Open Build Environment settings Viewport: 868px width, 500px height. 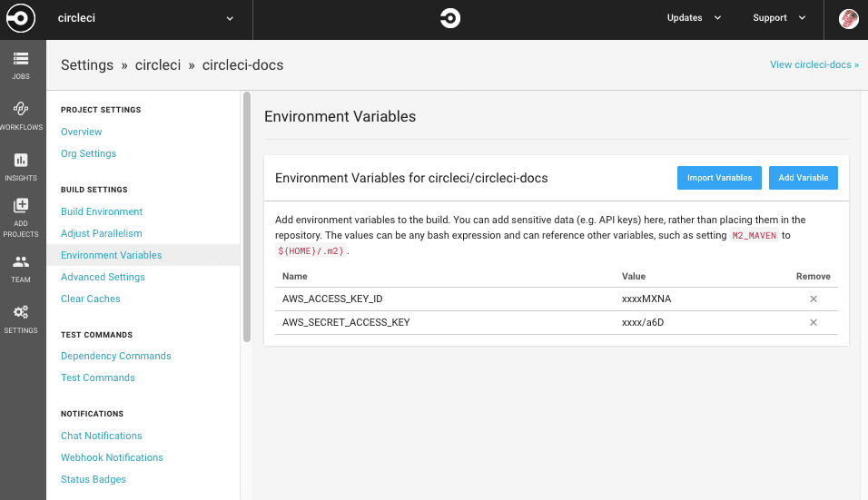[102, 211]
